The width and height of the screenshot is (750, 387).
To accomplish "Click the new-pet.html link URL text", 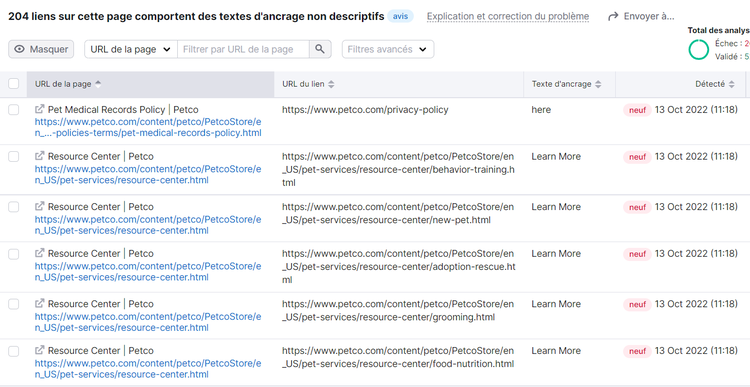I will (x=398, y=213).
